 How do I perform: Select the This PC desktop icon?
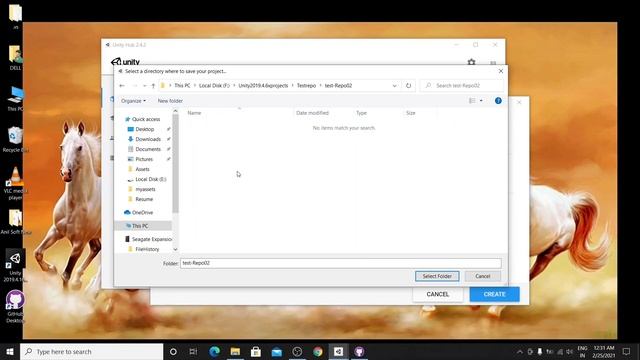point(15,99)
